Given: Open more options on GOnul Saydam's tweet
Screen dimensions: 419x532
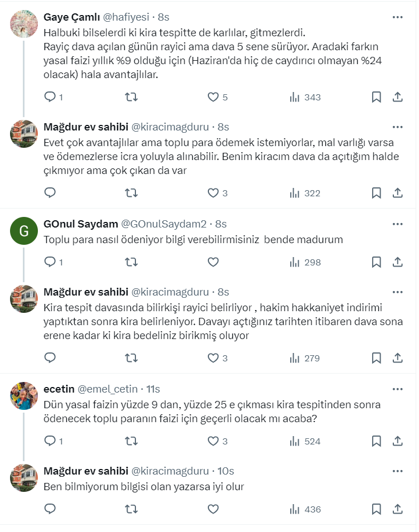Looking at the screenshot, I should (x=397, y=224).
